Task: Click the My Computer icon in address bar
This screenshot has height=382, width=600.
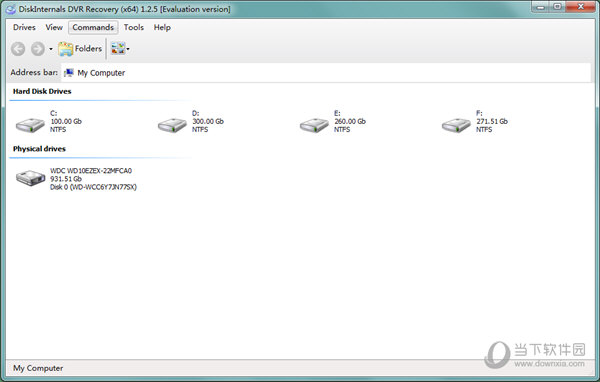Action: [x=69, y=73]
